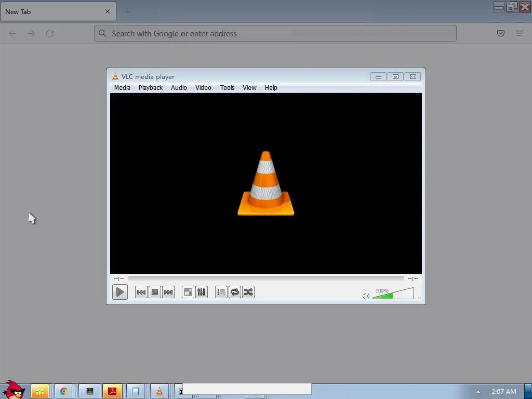
Task: Click the VLC window resize grip
Action: point(419,297)
